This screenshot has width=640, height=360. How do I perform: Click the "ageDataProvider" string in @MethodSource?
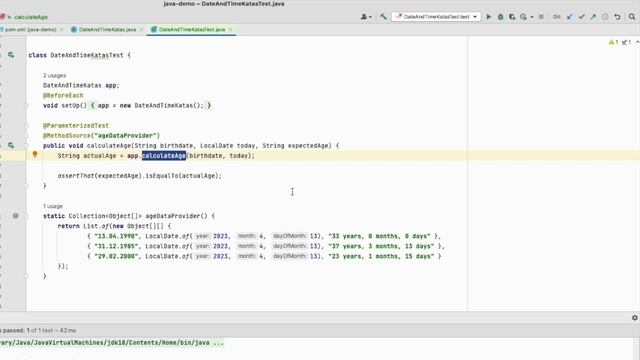125,136
